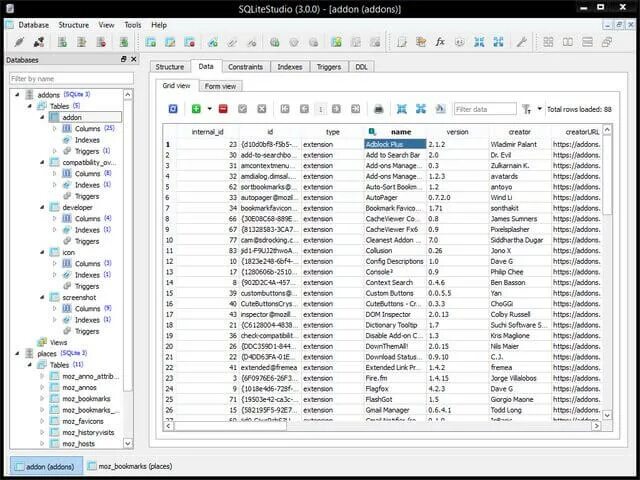
Task: Click the database tree scroll-down arrow
Action: tap(127, 443)
